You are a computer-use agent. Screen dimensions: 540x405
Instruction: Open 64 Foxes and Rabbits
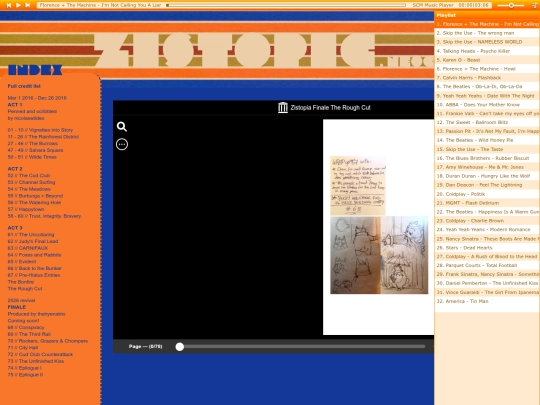(34, 255)
